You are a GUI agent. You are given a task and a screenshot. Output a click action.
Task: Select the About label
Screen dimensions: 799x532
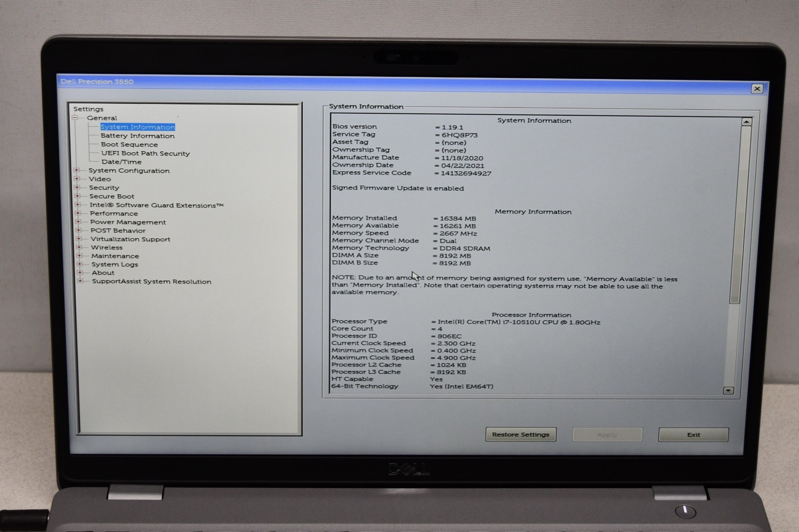[x=103, y=272]
